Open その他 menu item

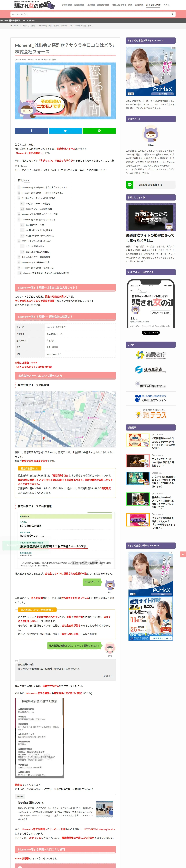click(x=166, y=5)
